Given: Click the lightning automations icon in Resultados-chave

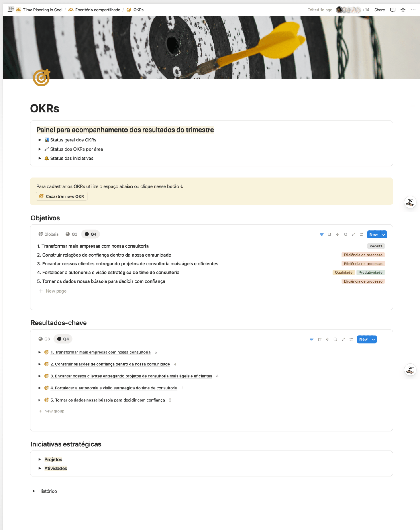Looking at the screenshot, I should point(327,339).
